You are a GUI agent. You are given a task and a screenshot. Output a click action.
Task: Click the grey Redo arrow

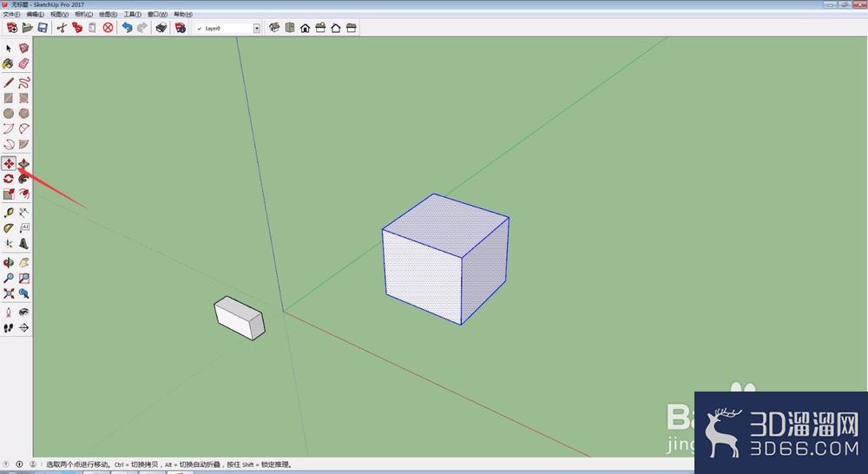pyautogui.click(x=142, y=28)
